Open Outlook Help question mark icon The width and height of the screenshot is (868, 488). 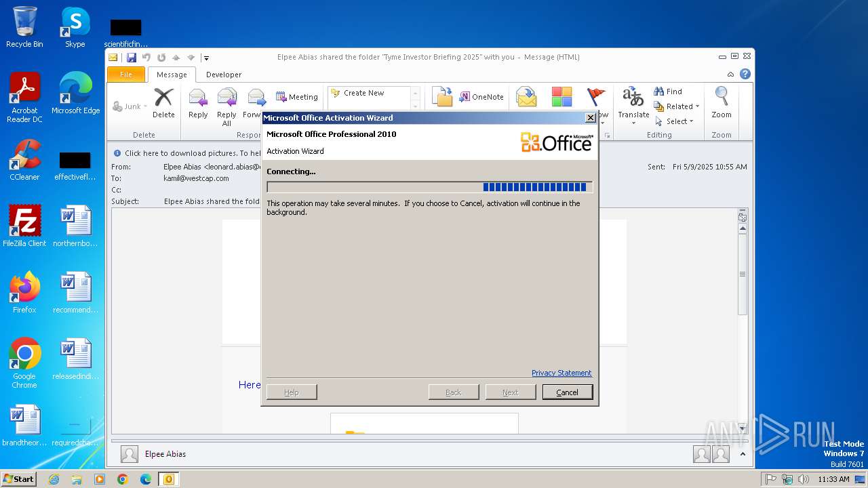745,75
